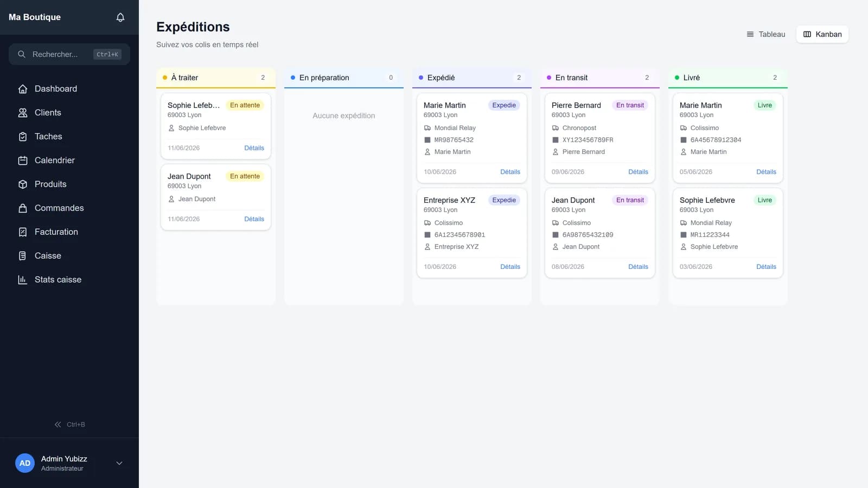Viewport: 868px width, 488px height.
Task: Open Détails for Entreprise XYZ card
Action: pos(510,267)
